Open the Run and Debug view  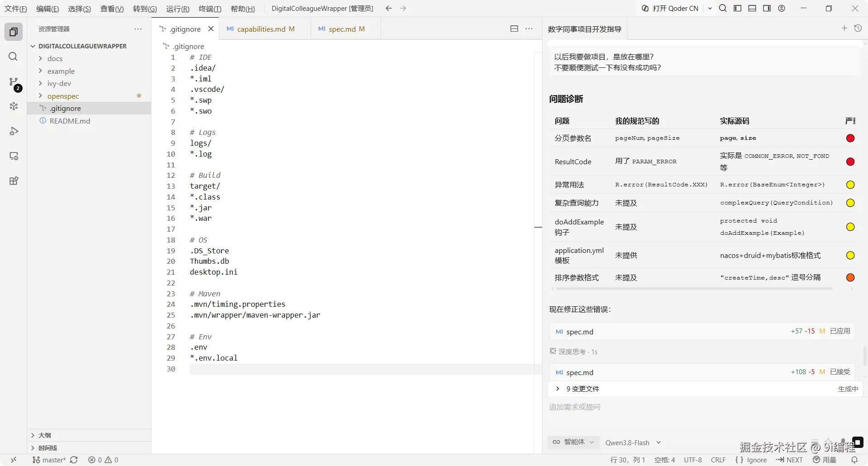(x=14, y=131)
